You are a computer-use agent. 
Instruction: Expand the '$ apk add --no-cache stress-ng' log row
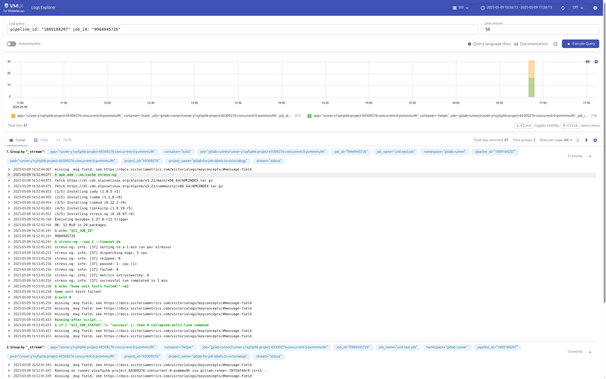tap(302, 175)
